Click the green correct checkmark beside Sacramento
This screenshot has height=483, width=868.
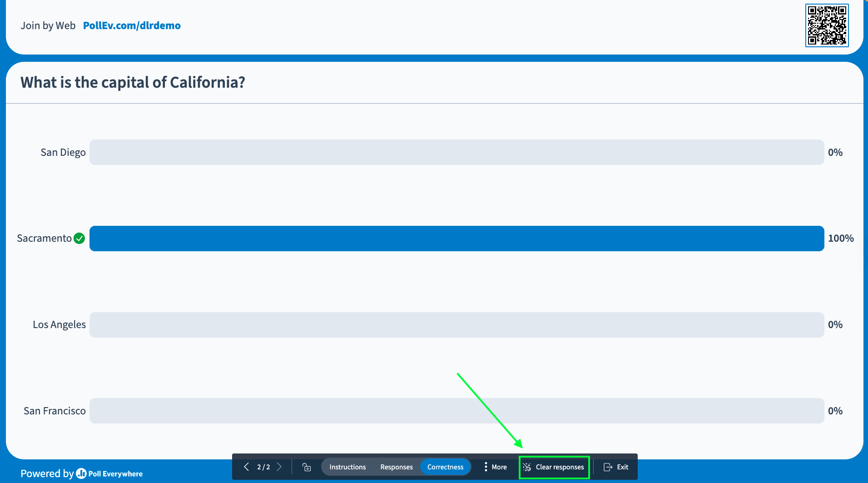tap(79, 238)
